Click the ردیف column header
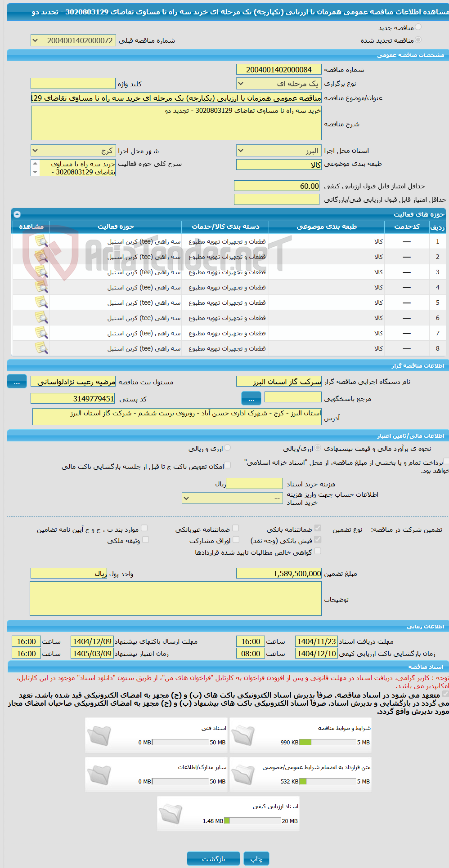Viewport: 449px width, 868px height. coord(437,227)
